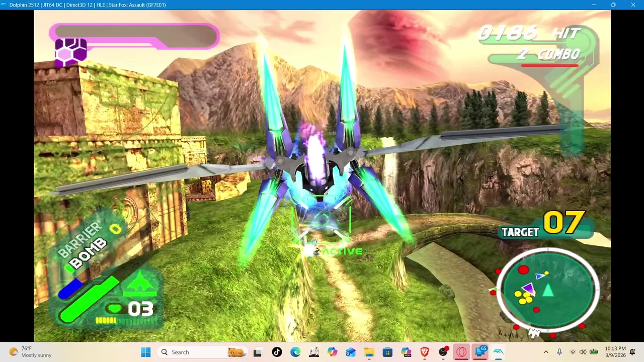Show hidden system tray icons
The height and width of the screenshot is (362, 644).
click(x=546, y=352)
